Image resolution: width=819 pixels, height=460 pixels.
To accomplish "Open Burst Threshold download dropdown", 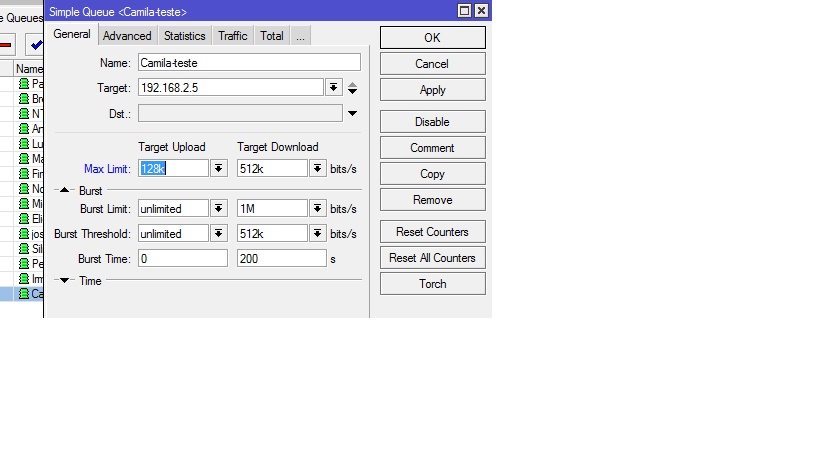I will click(x=317, y=234).
